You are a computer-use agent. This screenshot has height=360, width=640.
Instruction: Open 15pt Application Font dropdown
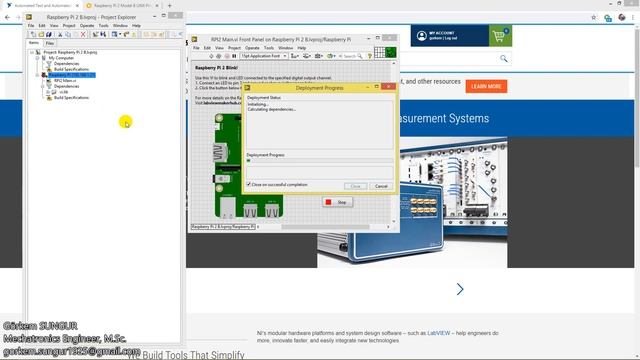[264, 56]
